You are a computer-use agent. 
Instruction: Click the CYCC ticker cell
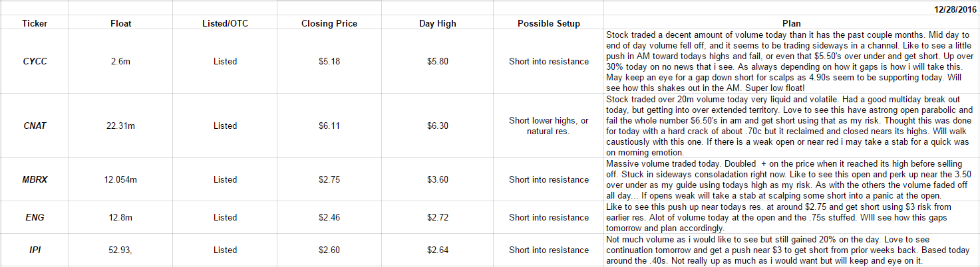click(x=35, y=61)
